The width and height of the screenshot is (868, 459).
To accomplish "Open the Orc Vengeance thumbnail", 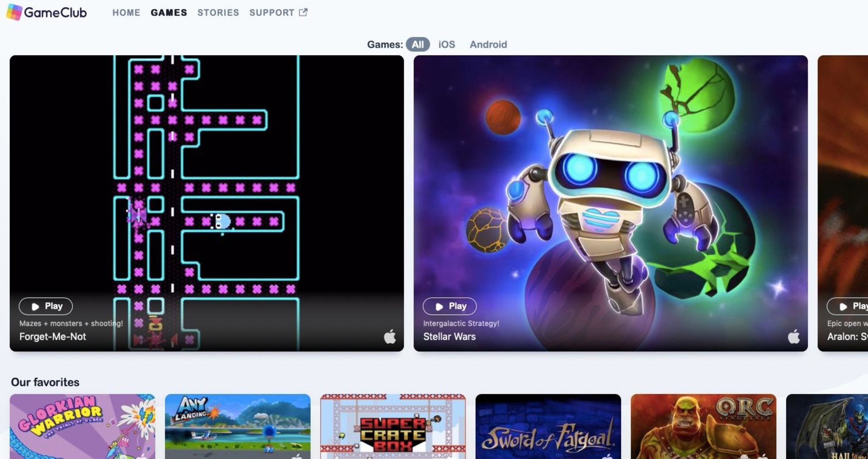I will pyautogui.click(x=704, y=426).
